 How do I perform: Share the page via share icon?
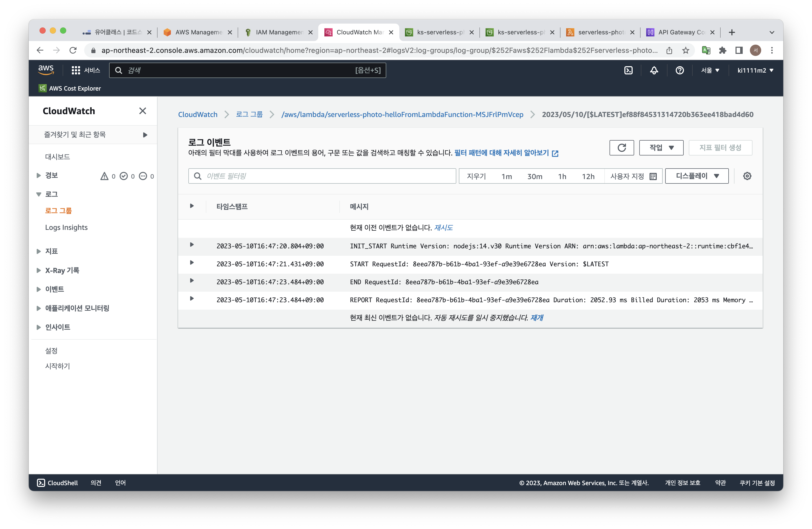[x=669, y=51]
